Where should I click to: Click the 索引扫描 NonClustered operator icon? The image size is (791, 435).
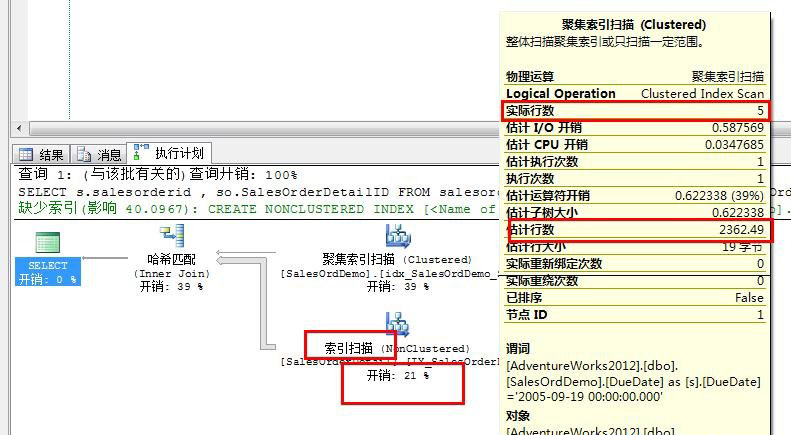coord(398,324)
